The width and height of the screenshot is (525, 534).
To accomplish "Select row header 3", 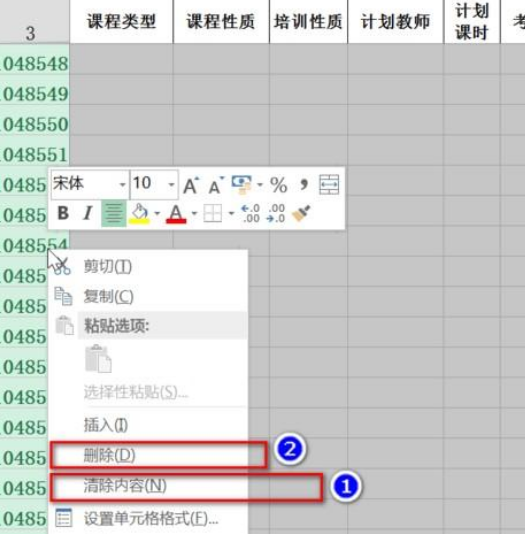I will click(34, 21).
